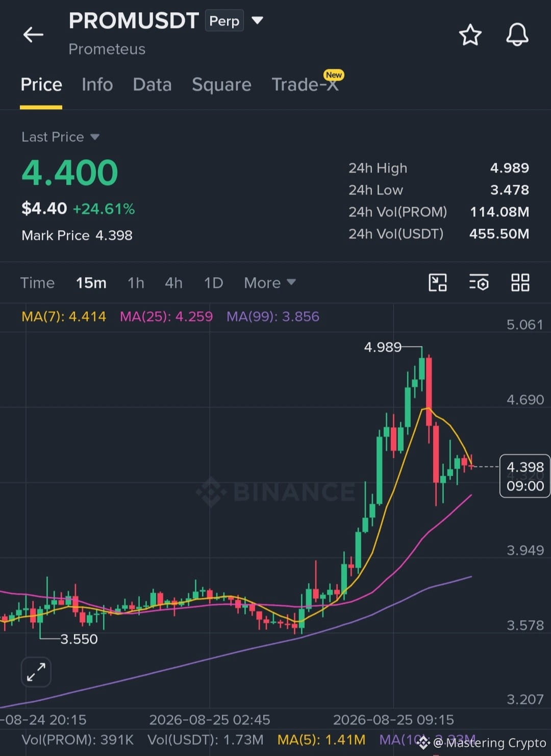Tap the 2026-08-25 09:15 time axis label
Image resolution: width=551 pixels, height=756 pixels.
coord(393,720)
